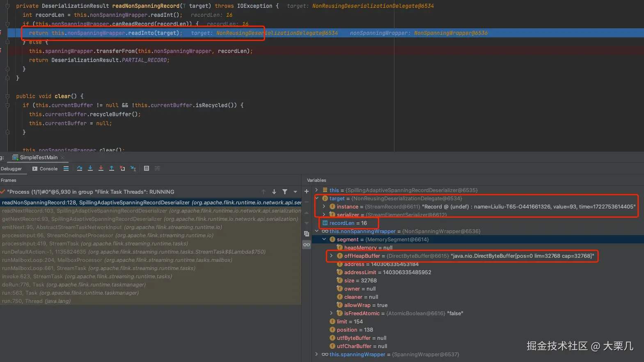The width and height of the screenshot is (644, 362).
Task: Select frame run:750 Thread
Action: [151, 301]
